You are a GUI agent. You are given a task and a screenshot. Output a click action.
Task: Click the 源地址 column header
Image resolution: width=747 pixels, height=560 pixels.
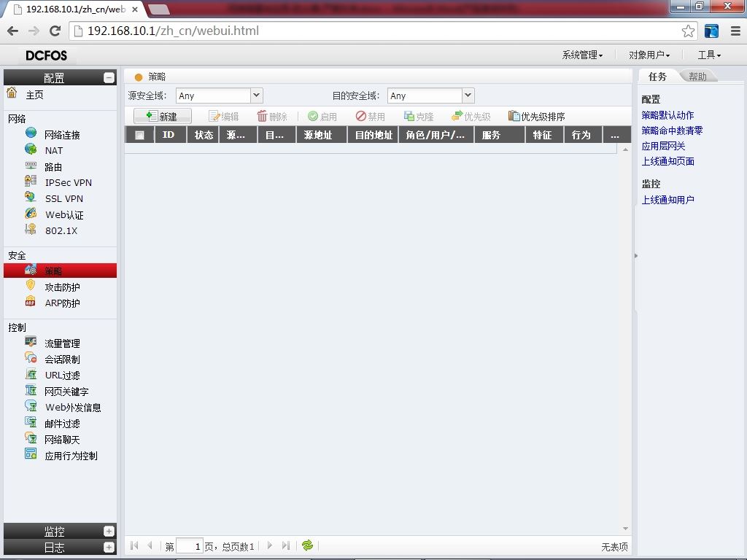point(322,135)
